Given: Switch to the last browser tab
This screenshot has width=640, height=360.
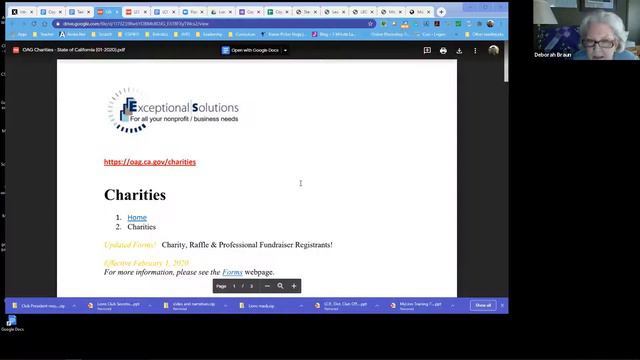Looking at the screenshot, I should coord(419,12).
